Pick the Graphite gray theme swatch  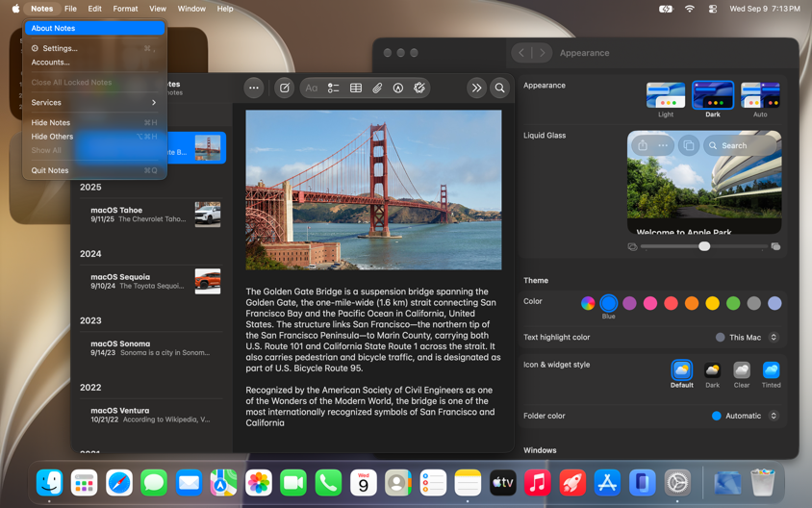(x=753, y=303)
